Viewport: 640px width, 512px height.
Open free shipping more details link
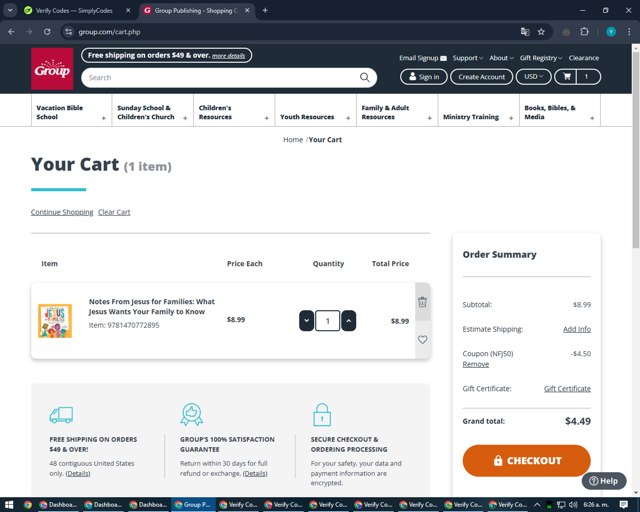228,56
